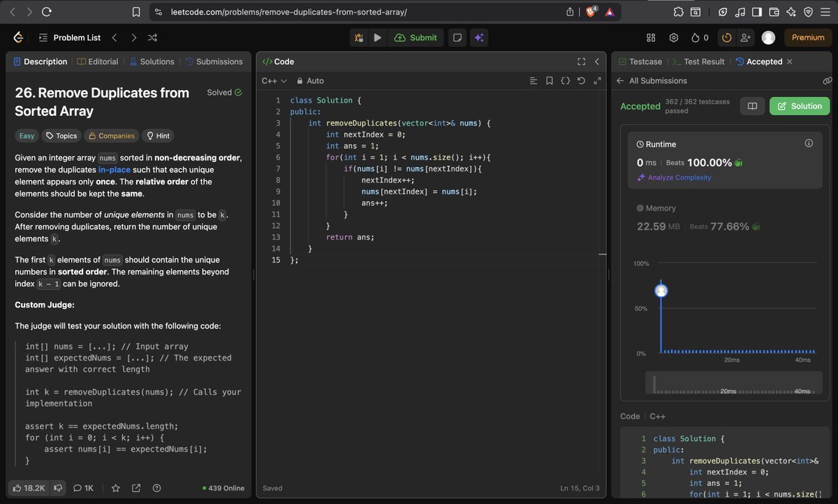The width and height of the screenshot is (838, 504).
Task: Reload the page in the browser
Action: [x=47, y=12]
